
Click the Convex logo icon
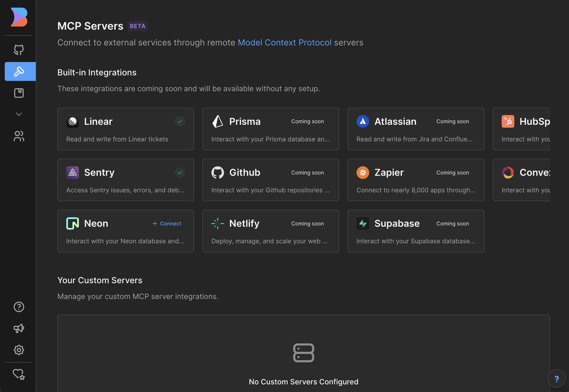508,173
